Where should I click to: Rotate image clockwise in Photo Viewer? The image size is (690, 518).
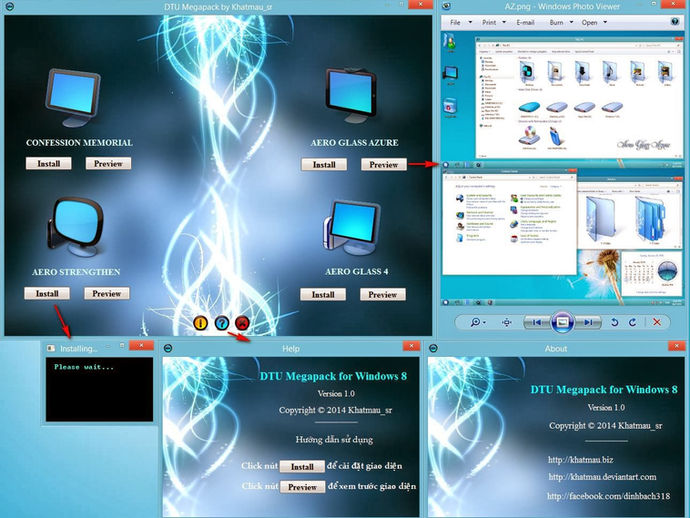tap(633, 322)
